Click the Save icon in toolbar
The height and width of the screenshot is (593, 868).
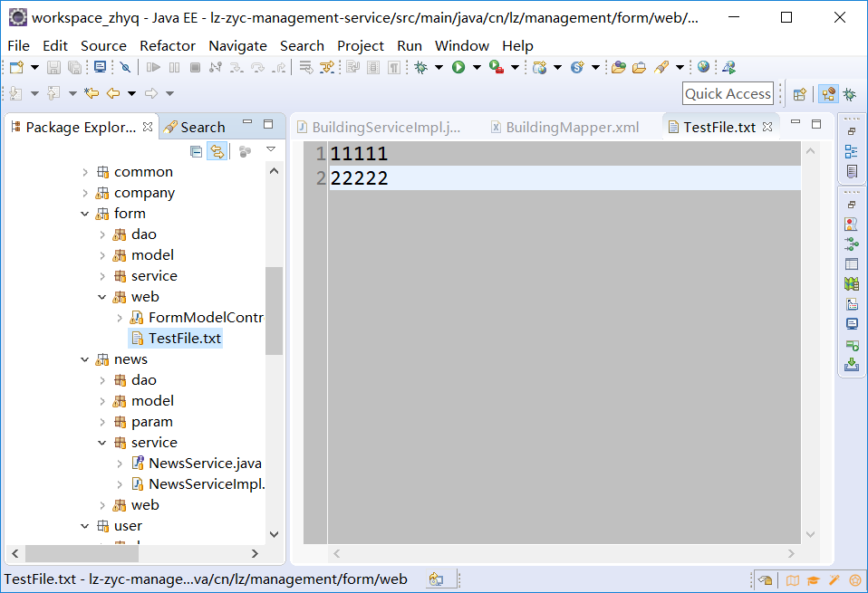[53, 68]
